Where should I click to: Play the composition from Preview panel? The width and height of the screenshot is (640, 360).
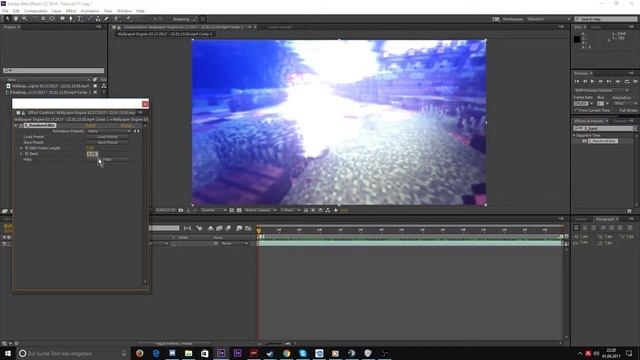[x=592, y=82]
